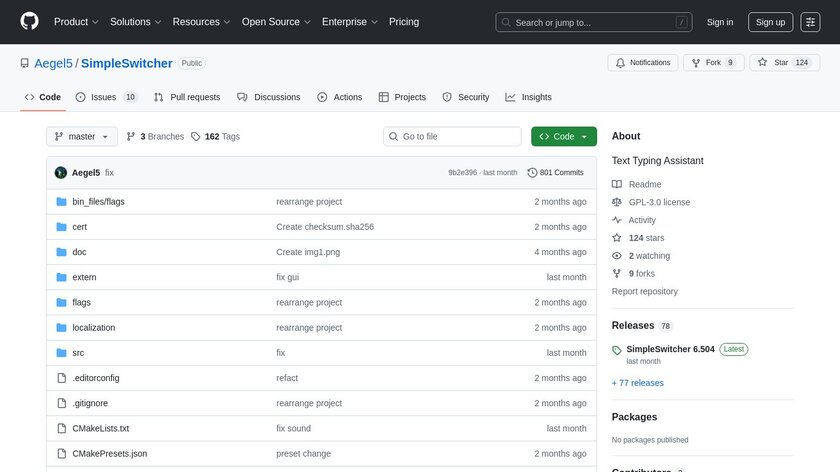Viewport: 840px width, 472px height.
Task: Open the src folder
Action: (78, 353)
